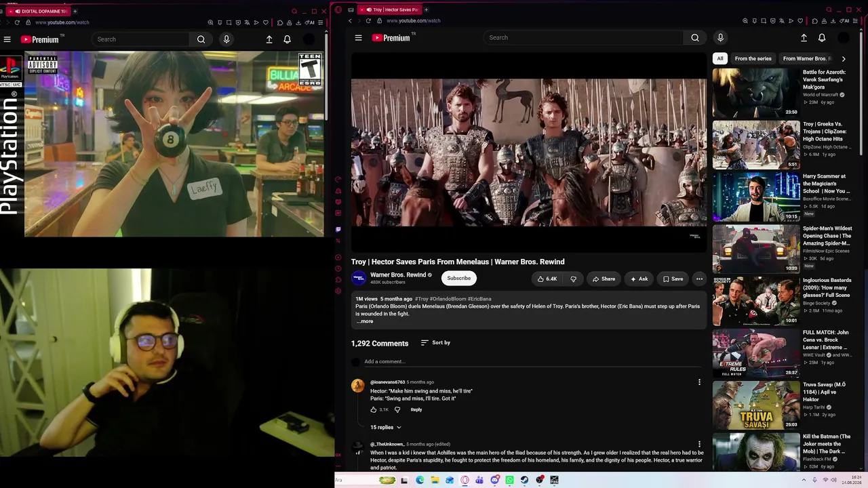Open File Explorer from the taskbar
The image size is (868, 488).
coord(435,480)
